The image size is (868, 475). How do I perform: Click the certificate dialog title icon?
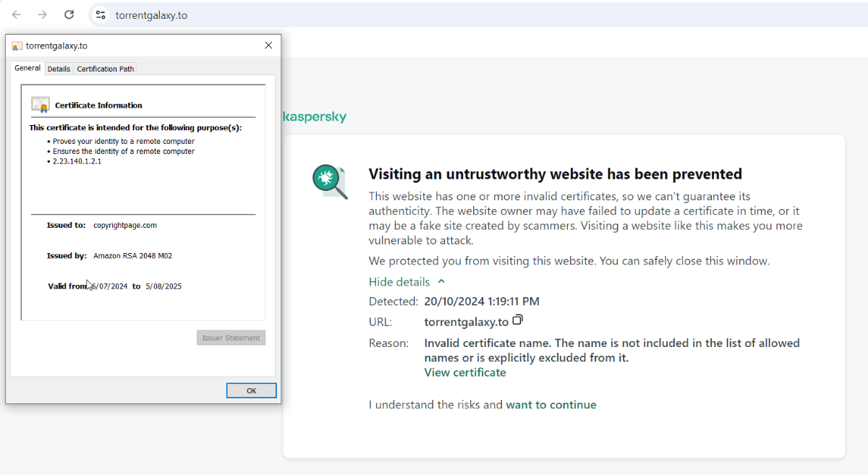[17, 46]
